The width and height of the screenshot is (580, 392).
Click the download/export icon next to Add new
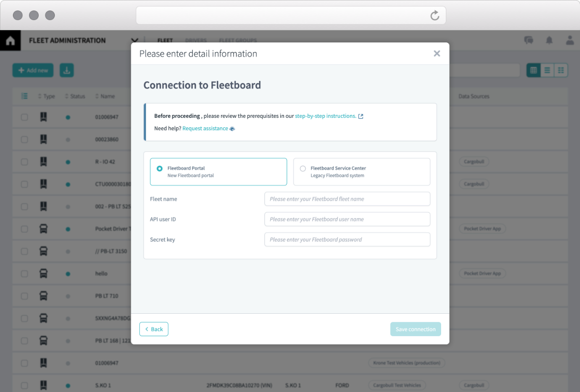click(x=66, y=70)
